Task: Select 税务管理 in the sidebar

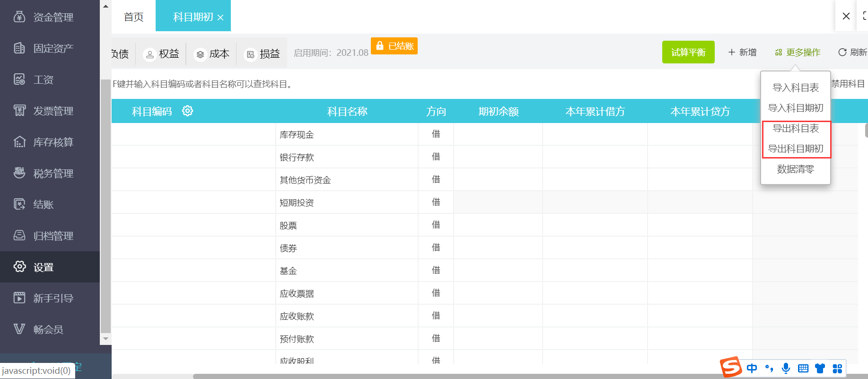Action: [x=53, y=174]
